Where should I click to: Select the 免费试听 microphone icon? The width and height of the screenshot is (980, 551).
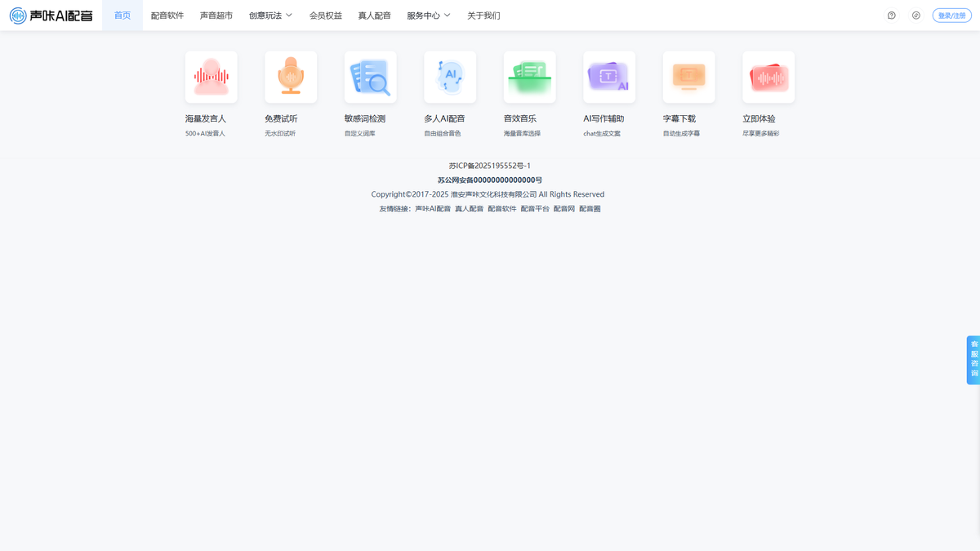pos(291,78)
